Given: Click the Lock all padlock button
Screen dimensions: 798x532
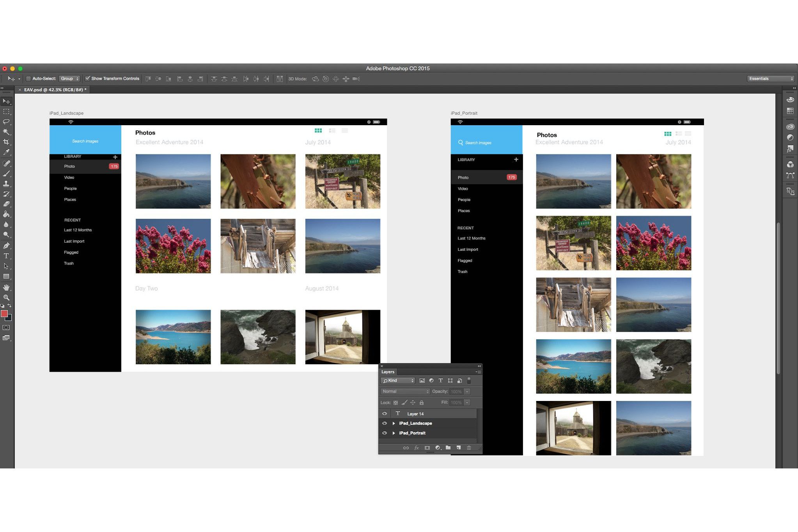Looking at the screenshot, I should point(422,403).
